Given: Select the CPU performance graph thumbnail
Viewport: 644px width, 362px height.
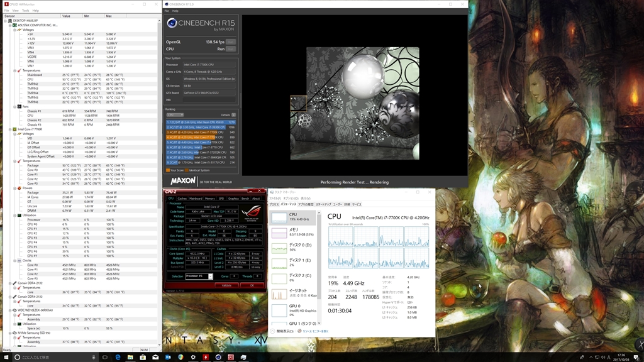Looking at the screenshot, I should pos(279,217).
